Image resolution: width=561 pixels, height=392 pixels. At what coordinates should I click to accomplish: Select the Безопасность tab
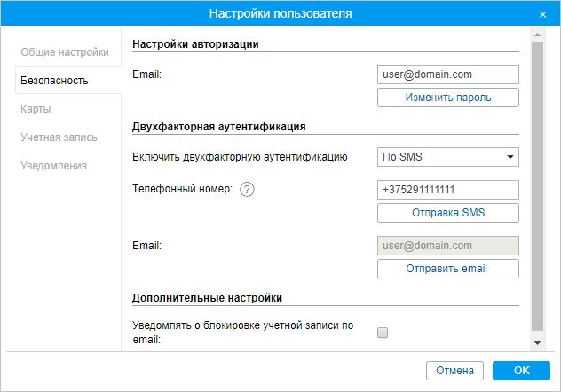tap(54, 81)
